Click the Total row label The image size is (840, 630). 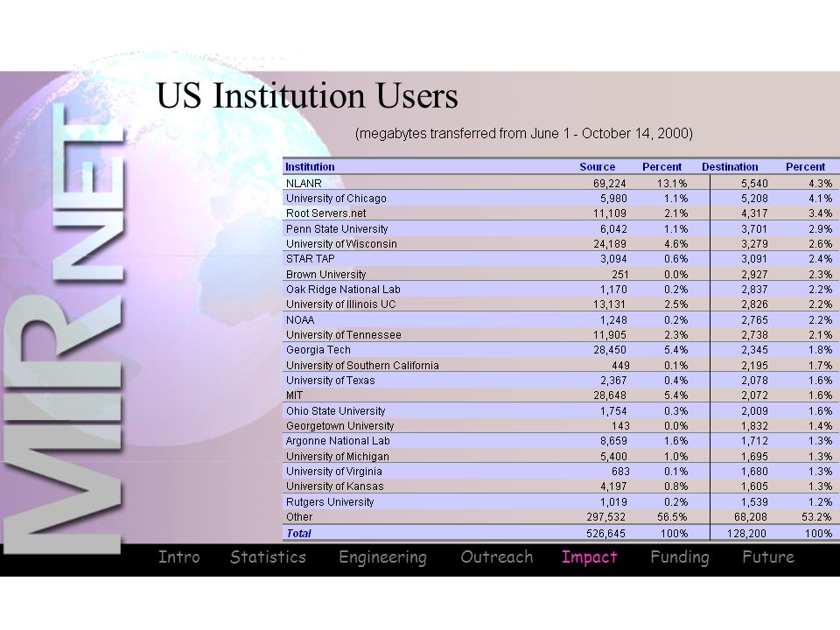click(298, 534)
